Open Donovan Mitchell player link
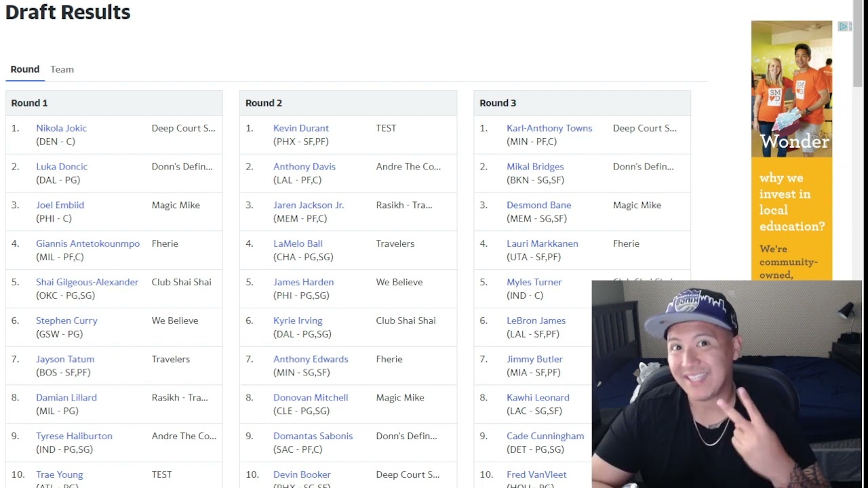The height and width of the screenshot is (488, 868). 311,398
